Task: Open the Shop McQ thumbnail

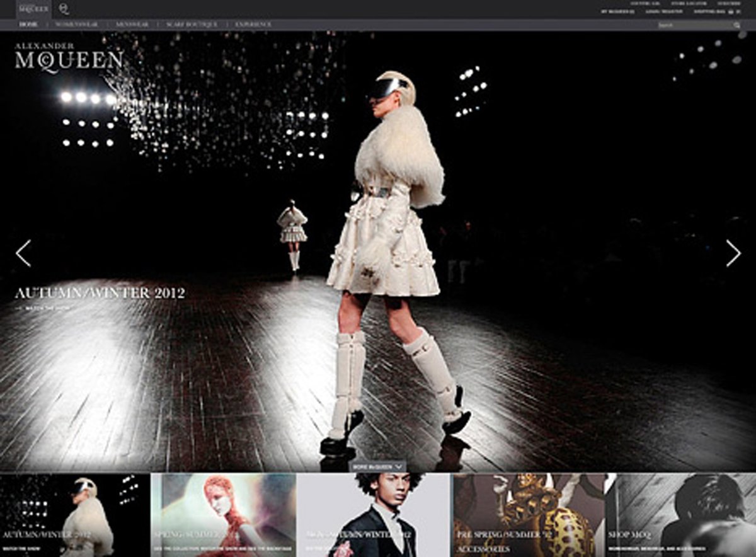Action: click(680, 515)
